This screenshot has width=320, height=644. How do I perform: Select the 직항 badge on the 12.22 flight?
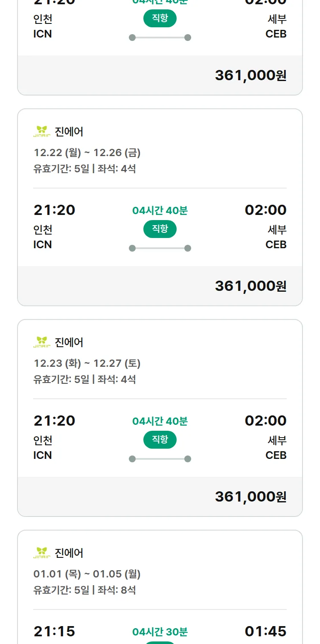pyautogui.click(x=160, y=229)
